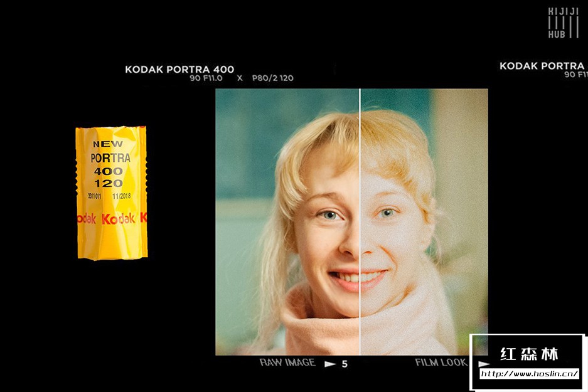This screenshot has width=588, height=392.
Task: Click the "FILM LOOK" label
Action: pyautogui.click(x=441, y=363)
